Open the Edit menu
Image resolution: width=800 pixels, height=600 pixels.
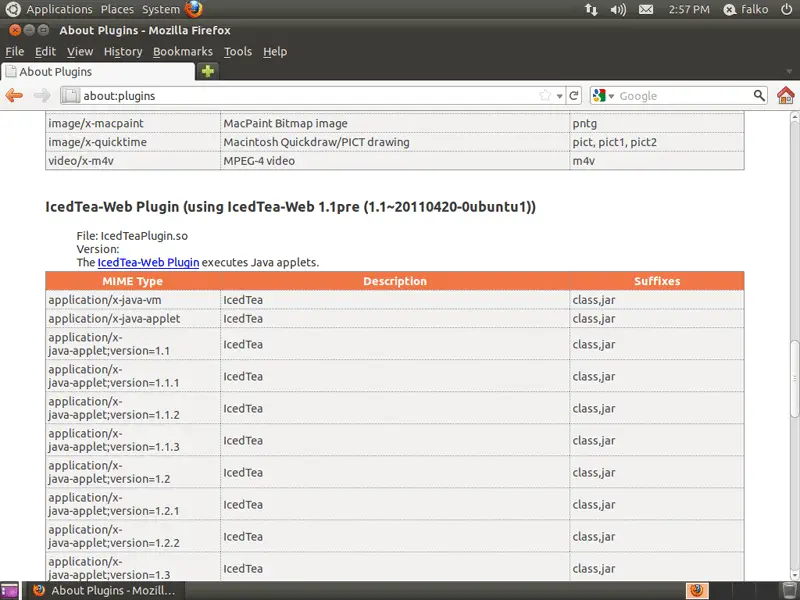tap(45, 52)
